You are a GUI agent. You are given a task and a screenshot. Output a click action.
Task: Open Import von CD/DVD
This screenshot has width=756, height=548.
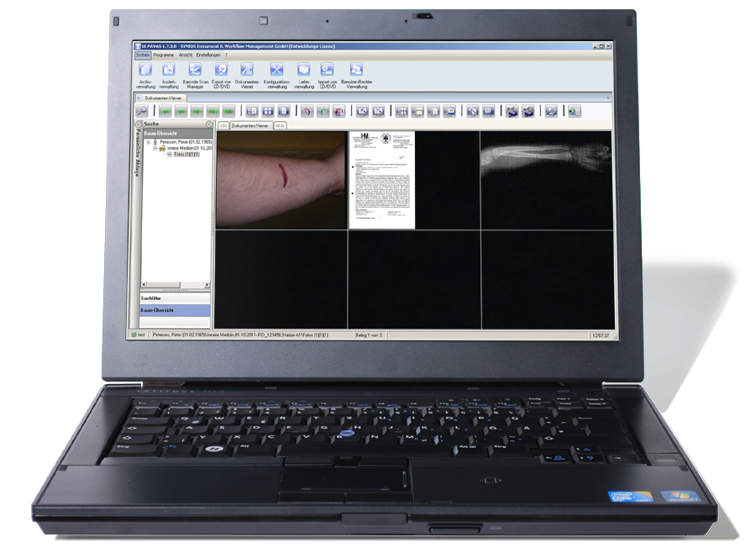328,76
